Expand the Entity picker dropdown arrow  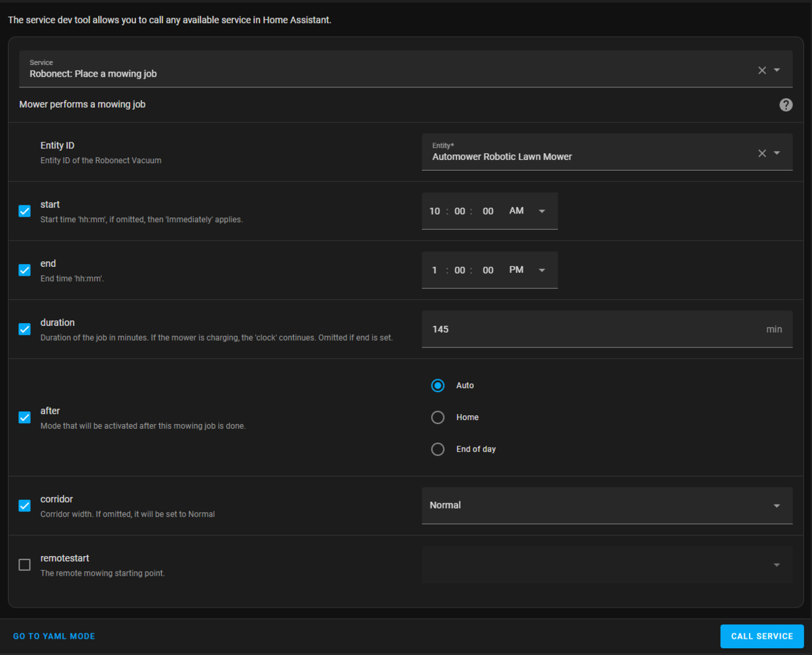point(777,153)
